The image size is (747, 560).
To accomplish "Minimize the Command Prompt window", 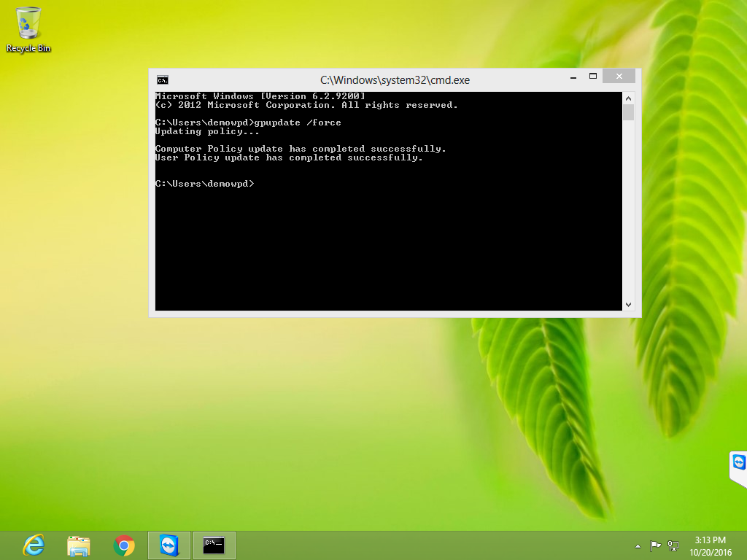I will (573, 76).
